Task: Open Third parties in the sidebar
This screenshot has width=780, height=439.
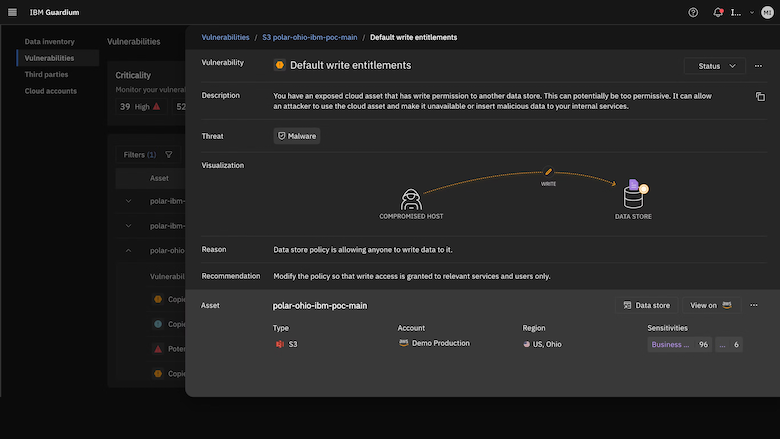Action: [46, 75]
